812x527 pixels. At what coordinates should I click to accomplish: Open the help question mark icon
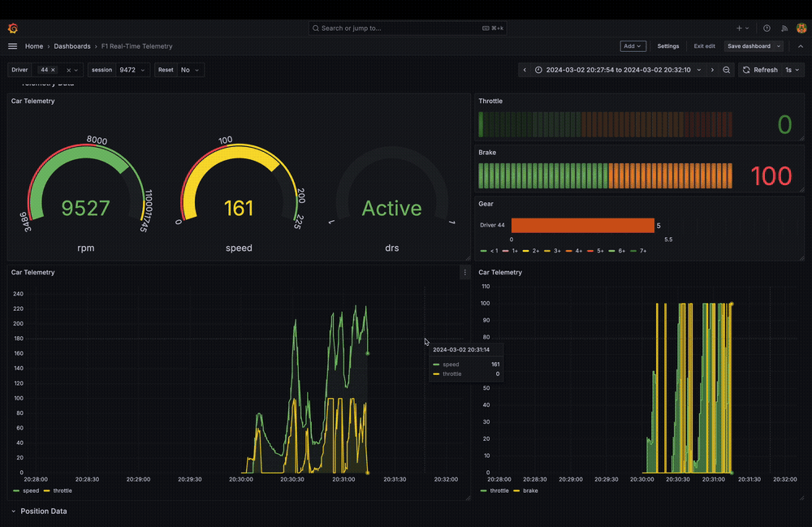pos(767,28)
